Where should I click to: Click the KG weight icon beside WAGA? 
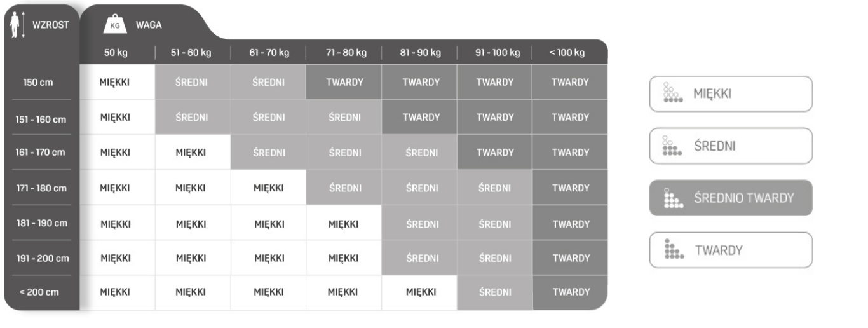[116, 25]
